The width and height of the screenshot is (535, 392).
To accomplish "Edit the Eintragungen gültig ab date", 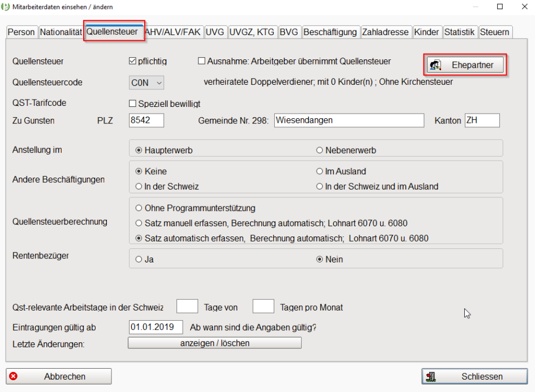I will click(x=156, y=327).
